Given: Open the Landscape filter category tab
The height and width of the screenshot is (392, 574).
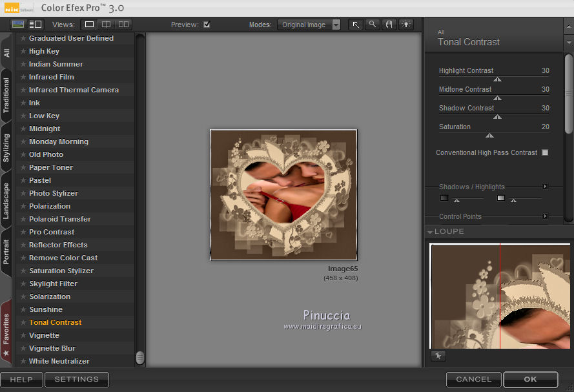Looking at the screenshot, I should click(6, 201).
